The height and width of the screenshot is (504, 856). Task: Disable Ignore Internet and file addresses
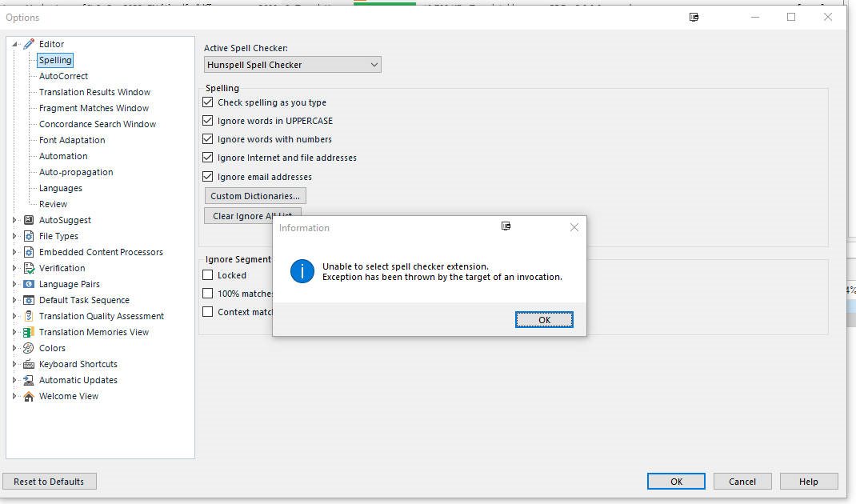207,158
